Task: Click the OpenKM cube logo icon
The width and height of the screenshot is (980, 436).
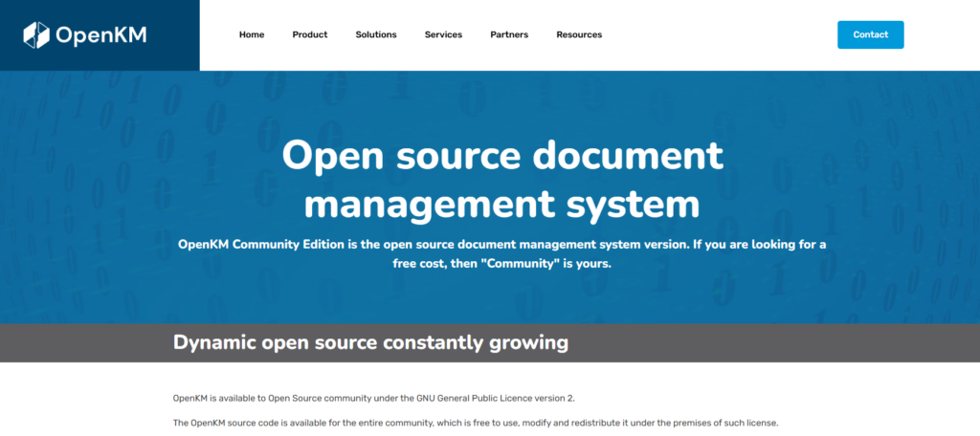Action: [x=36, y=35]
